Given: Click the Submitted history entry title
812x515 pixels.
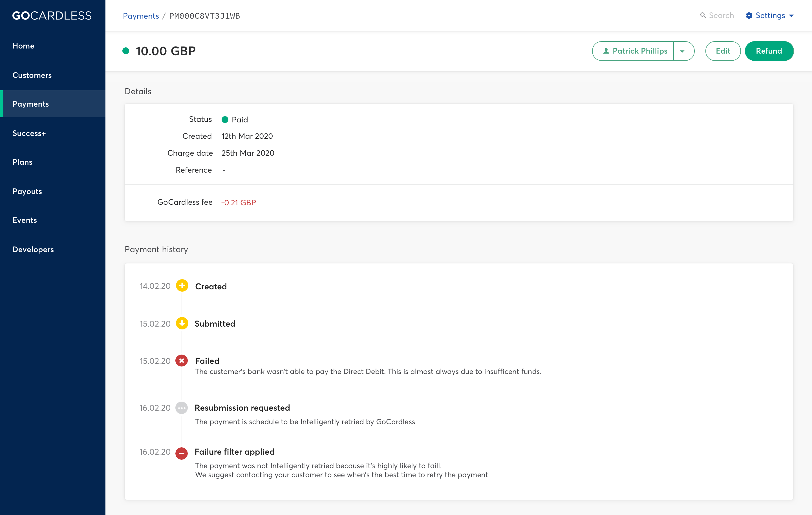Looking at the screenshot, I should tap(215, 324).
